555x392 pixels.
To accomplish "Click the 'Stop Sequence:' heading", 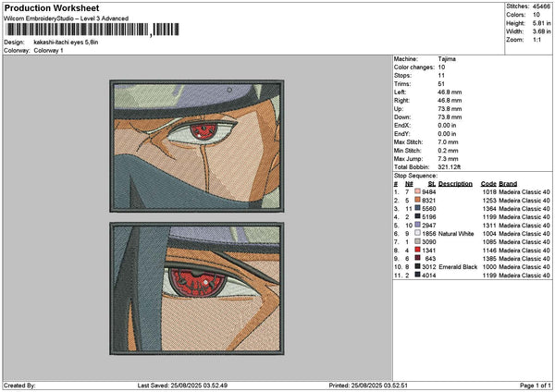I will pos(415,176).
